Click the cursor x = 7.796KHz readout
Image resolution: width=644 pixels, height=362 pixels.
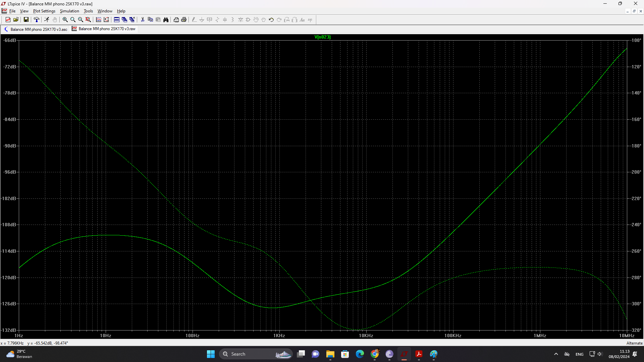point(12,343)
